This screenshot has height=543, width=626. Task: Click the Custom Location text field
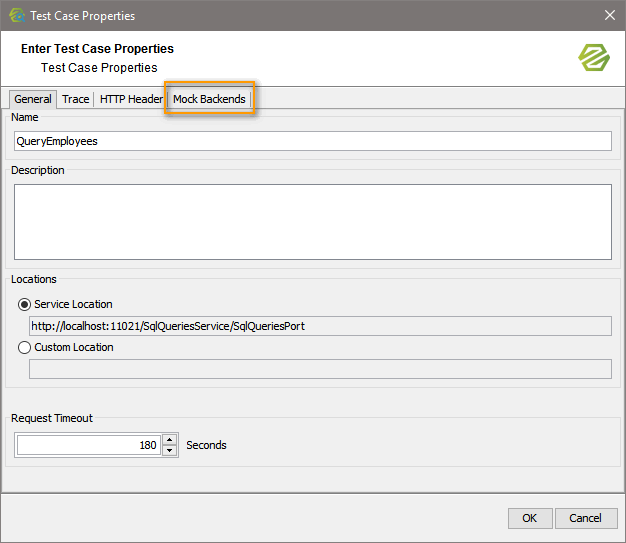(320, 369)
